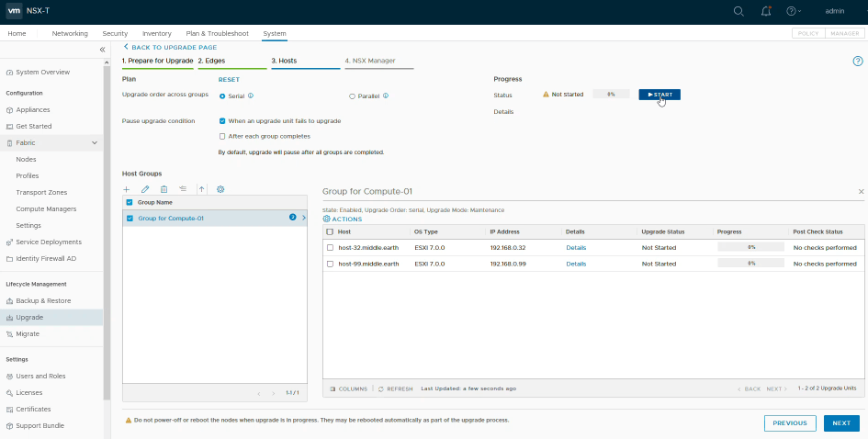Select the Parallel upgrade order option

tap(352, 96)
